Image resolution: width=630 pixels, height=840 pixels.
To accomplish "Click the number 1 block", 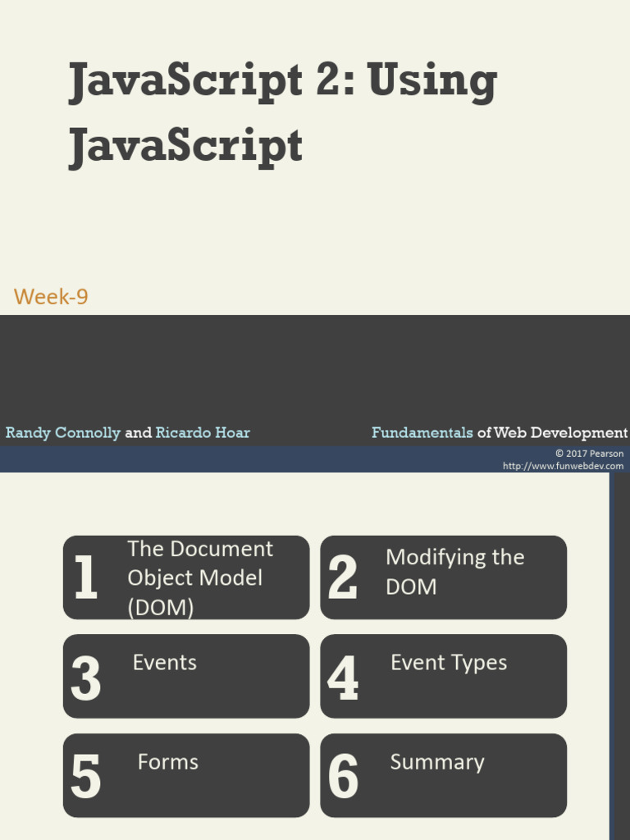I will (x=86, y=577).
